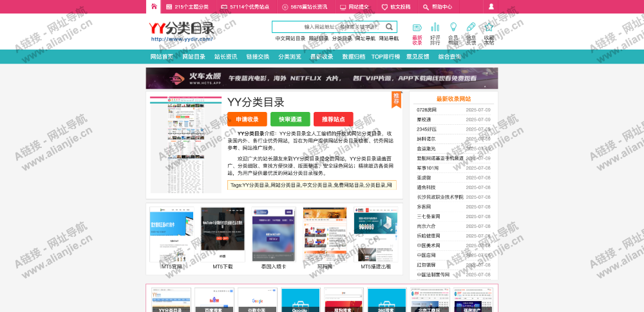Click the magnifier search icon in search box
Image resolution: width=644 pixels, height=312 pixels.
[389, 27]
